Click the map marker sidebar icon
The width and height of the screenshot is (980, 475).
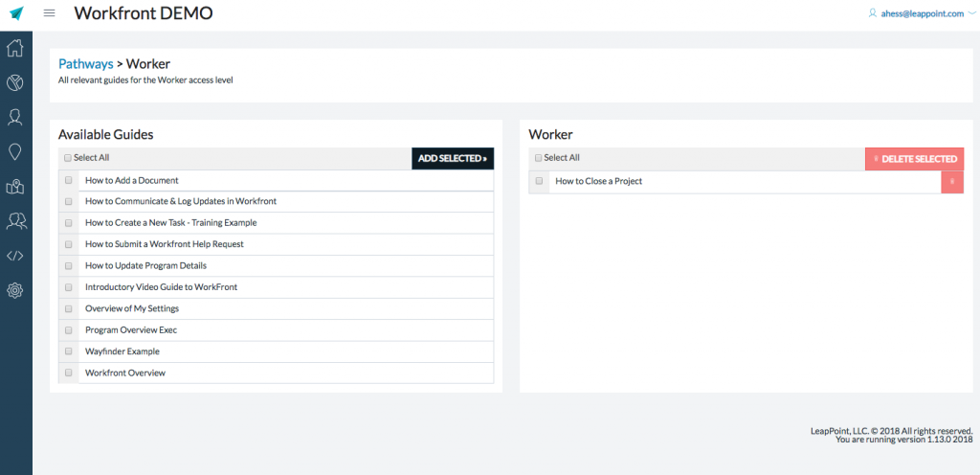(x=15, y=187)
